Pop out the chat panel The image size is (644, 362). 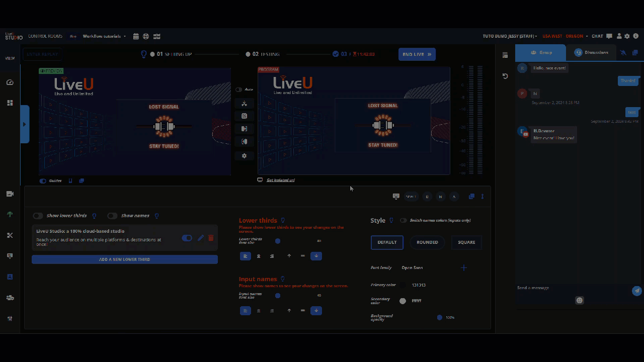tap(635, 52)
